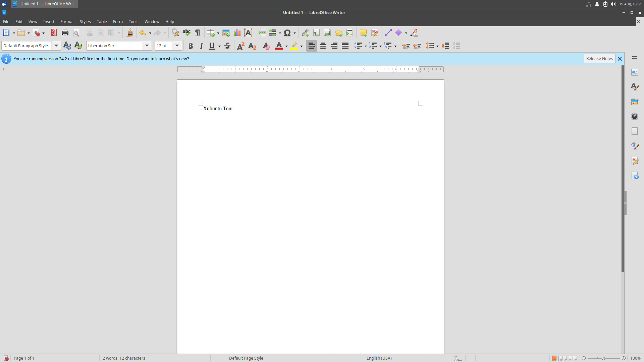This screenshot has width=644, height=362.
Task: Toggle Print Preview icon
Action: (76, 33)
